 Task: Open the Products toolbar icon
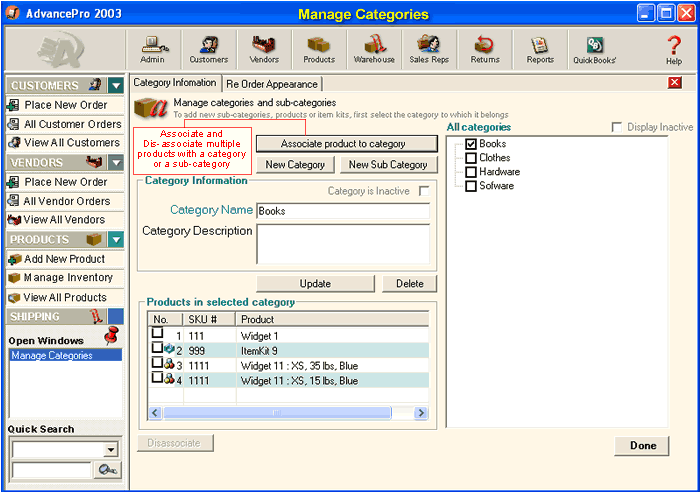click(319, 50)
